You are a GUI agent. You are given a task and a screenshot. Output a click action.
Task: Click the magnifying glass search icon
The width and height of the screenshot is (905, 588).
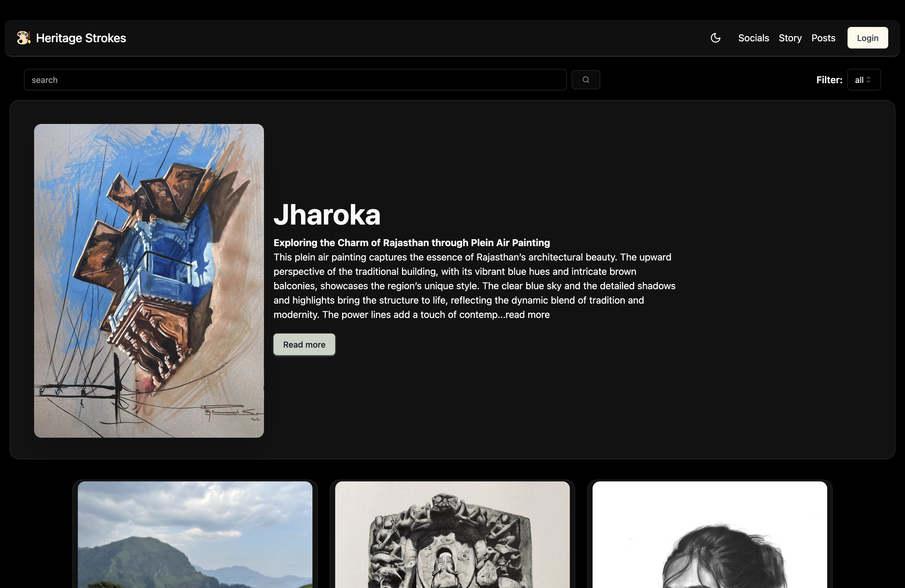[x=586, y=80]
